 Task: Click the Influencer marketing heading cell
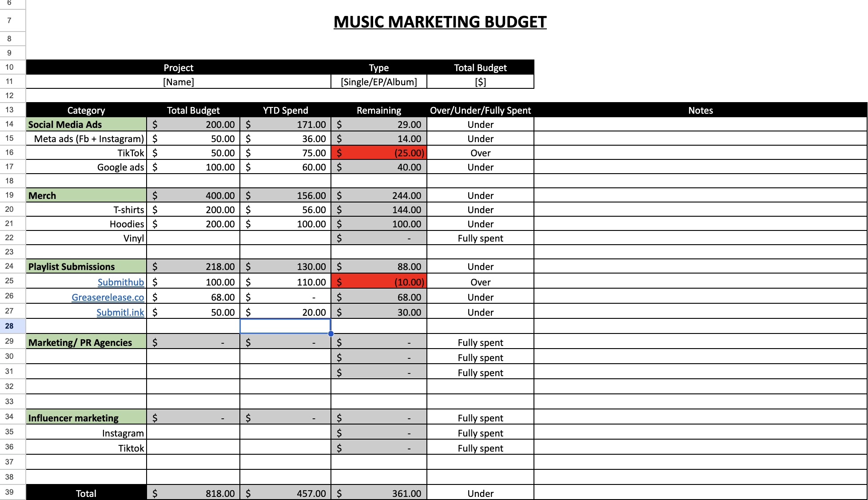(86, 418)
